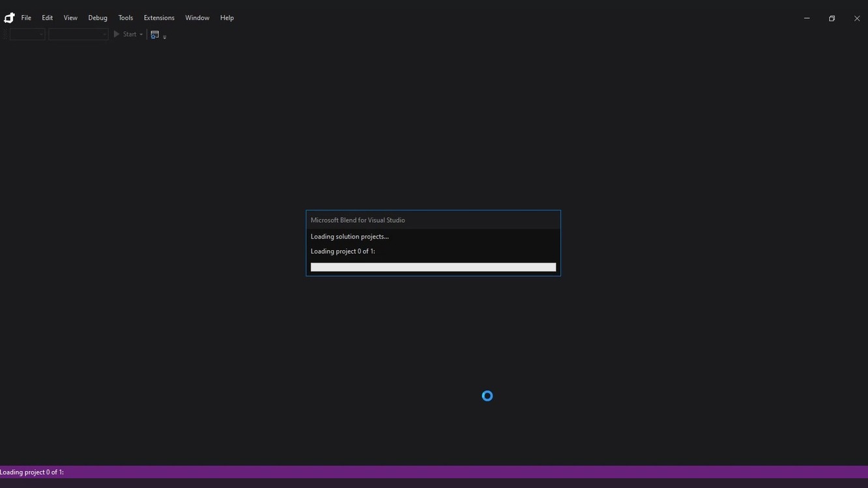Open the Edit menu
868x488 pixels.
click(x=48, y=18)
